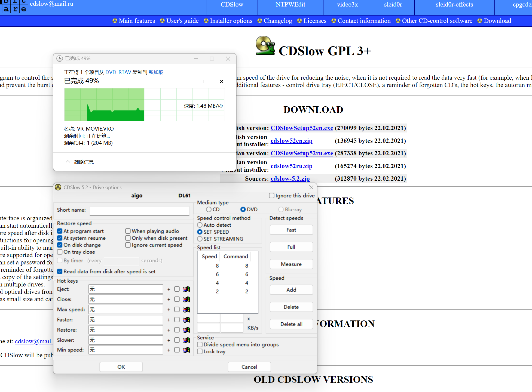Switch to the NTPWEdit site tab
The height and width of the screenshot is (392, 532).
(290, 5)
